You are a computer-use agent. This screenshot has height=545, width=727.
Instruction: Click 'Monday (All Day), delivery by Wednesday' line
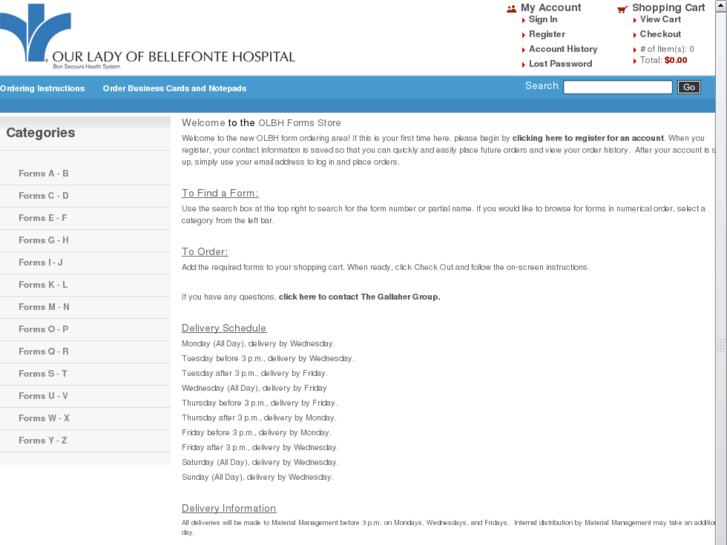click(258, 344)
